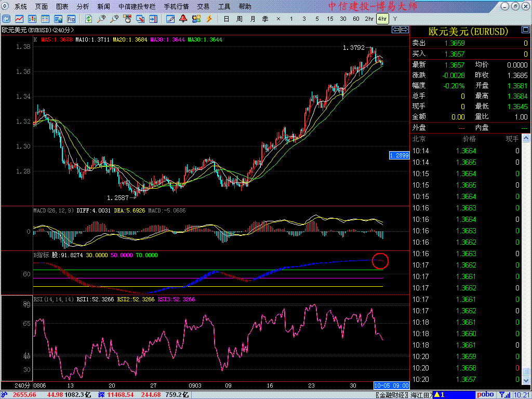The image size is (532, 399).
Task: Open the red alarm bell alert icon
Action: point(183,19)
